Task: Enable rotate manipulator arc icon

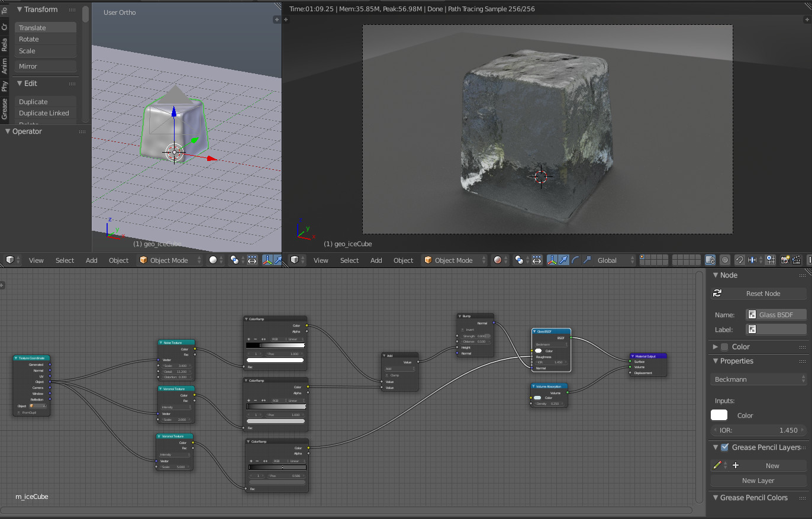Action: point(575,260)
